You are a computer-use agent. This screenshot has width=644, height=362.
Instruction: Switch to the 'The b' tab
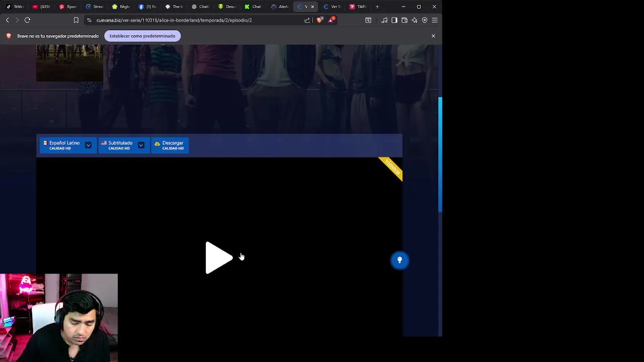pos(175,7)
